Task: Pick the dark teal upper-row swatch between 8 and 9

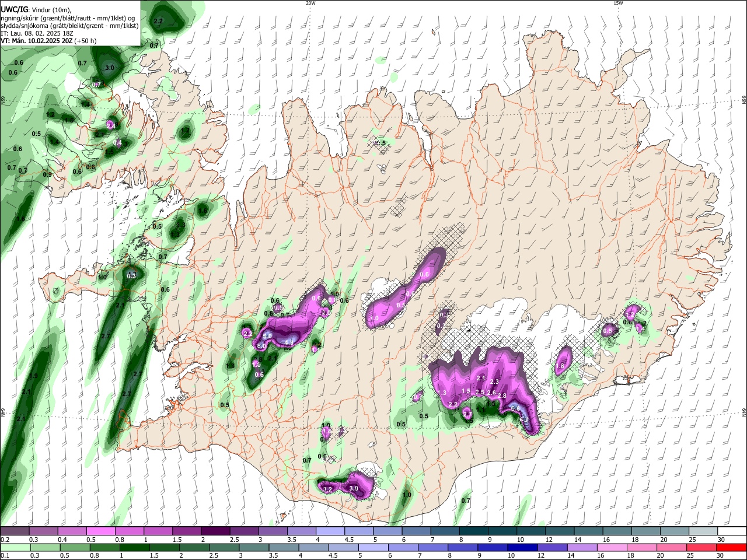Action: click(x=473, y=531)
